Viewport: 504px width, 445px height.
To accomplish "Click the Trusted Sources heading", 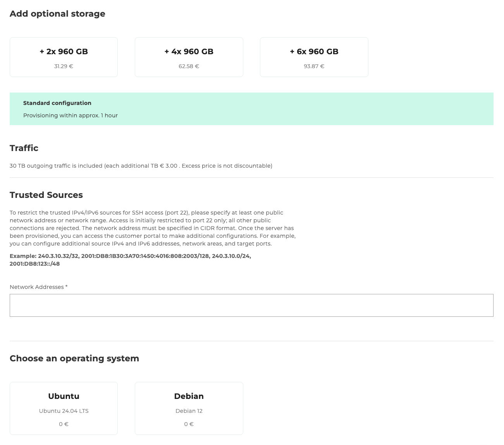I will pyautogui.click(x=46, y=195).
